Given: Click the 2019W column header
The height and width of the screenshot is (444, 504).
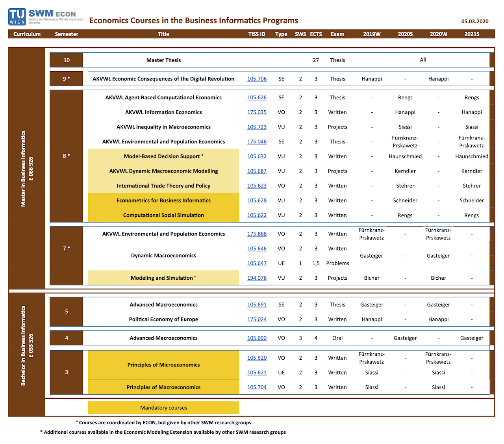Looking at the screenshot, I should point(372,34).
